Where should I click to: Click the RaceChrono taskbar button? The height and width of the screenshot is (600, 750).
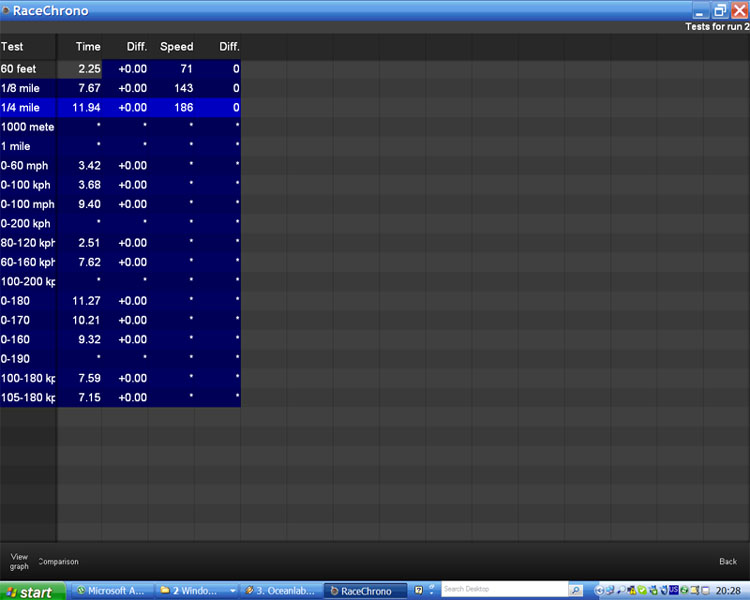[365, 591]
